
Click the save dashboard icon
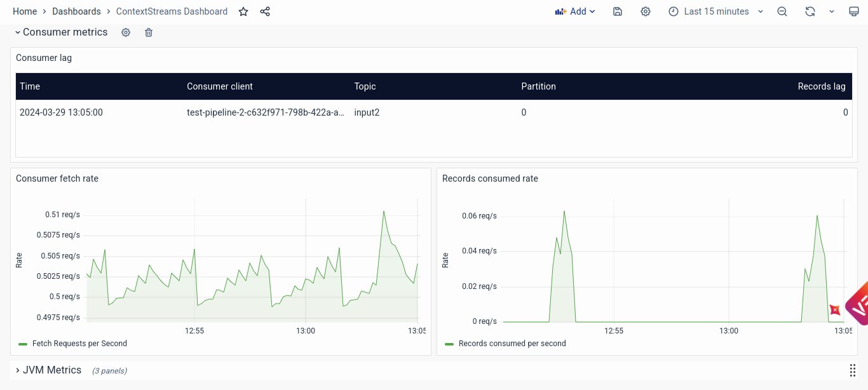[x=617, y=11]
